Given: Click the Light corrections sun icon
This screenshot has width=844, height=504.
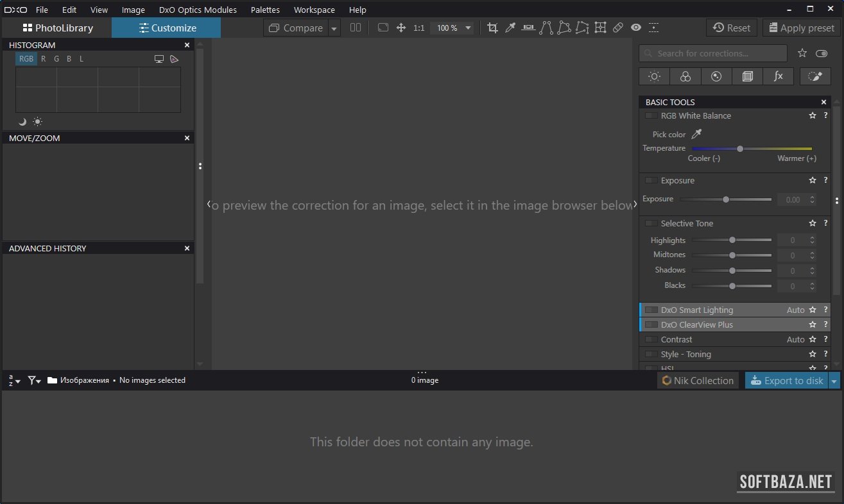Looking at the screenshot, I should [x=654, y=76].
